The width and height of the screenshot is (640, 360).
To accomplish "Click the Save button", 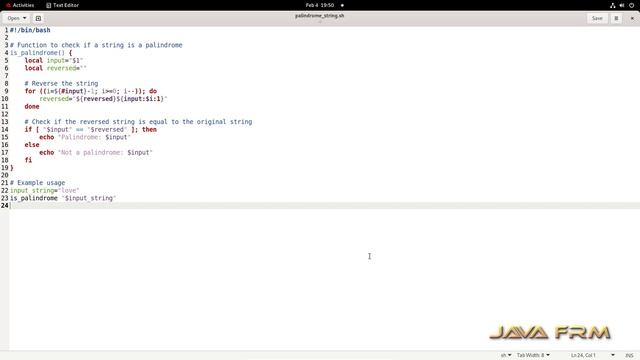I will coord(597,18).
